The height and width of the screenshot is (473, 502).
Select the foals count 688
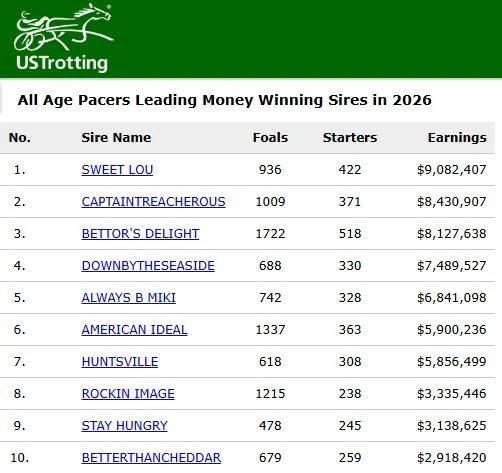tap(270, 266)
